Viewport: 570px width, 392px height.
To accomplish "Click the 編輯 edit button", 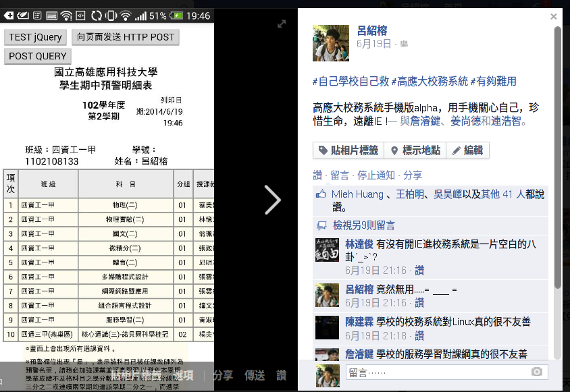I will pos(467,150).
